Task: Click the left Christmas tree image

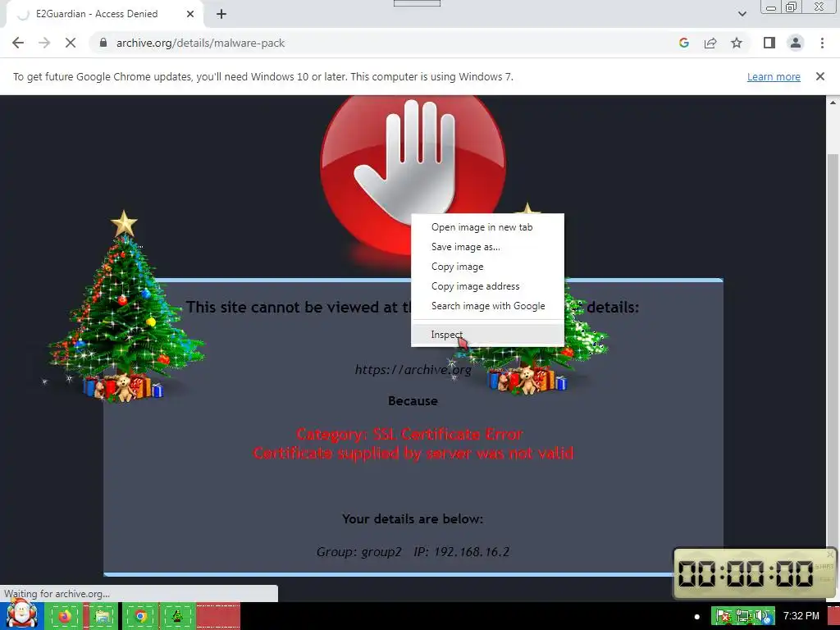Action: [x=125, y=307]
